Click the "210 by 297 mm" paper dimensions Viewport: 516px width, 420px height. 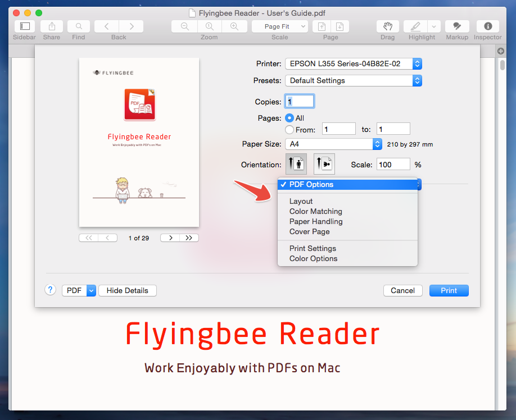point(410,144)
